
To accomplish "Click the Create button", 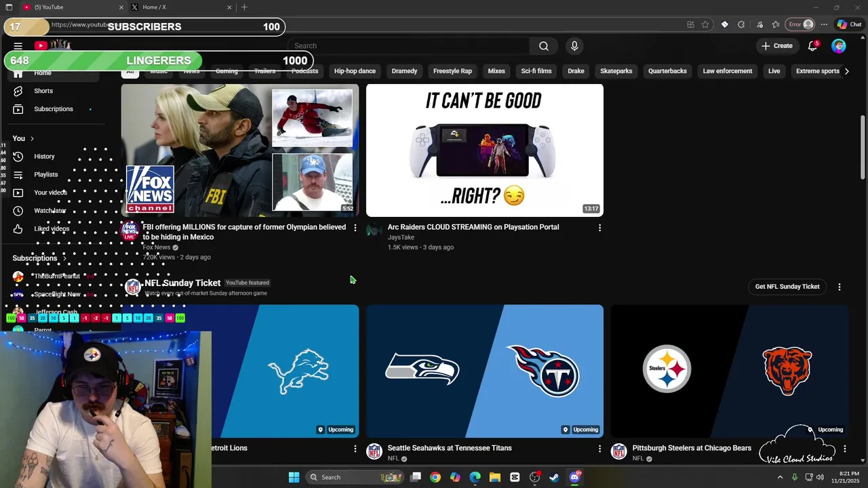I will pyautogui.click(x=776, y=46).
